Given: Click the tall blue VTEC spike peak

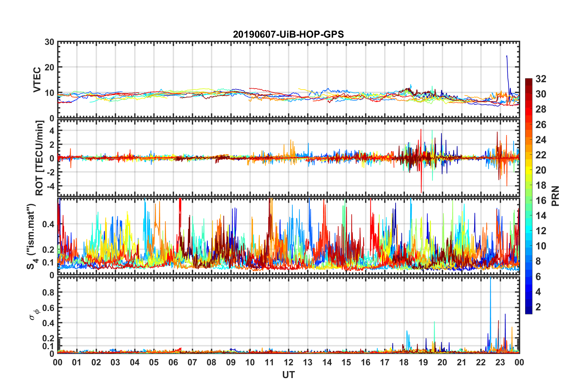Looking at the screenshot, I should [506, 56].
